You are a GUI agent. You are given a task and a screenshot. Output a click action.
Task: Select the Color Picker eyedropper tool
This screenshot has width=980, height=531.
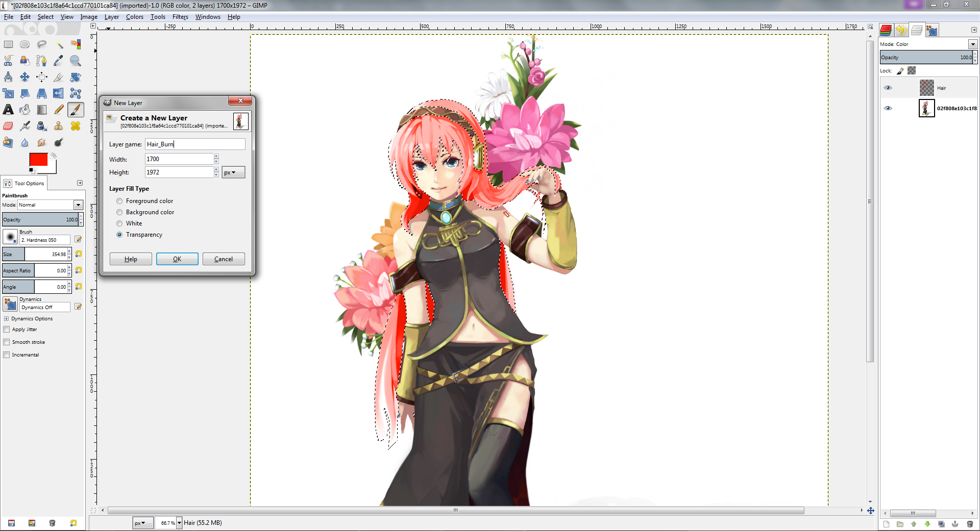coord(59,61)
